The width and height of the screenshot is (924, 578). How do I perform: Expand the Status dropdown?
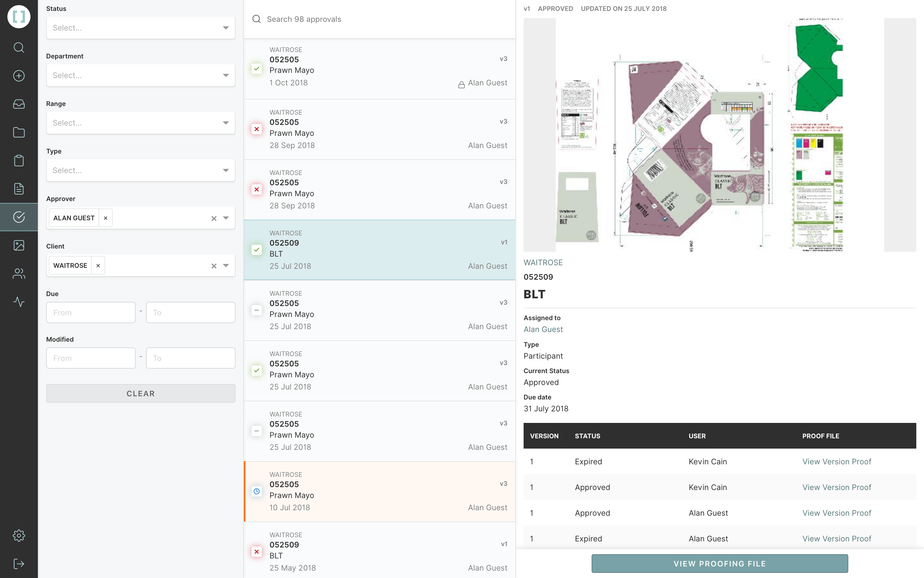tap(226, 28)
